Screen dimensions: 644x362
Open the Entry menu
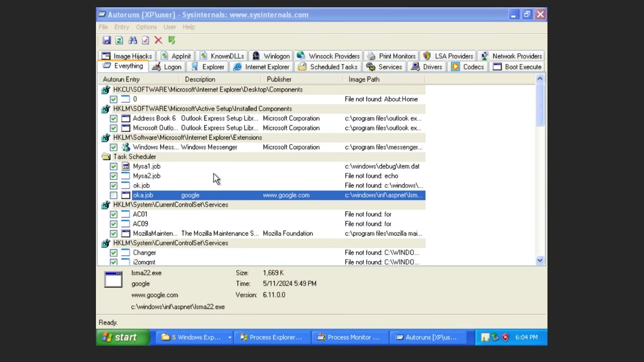pos(122,27)
